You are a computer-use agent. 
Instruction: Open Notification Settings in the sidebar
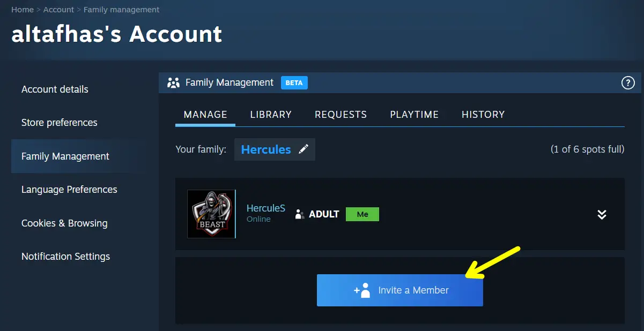click(65, 257)
